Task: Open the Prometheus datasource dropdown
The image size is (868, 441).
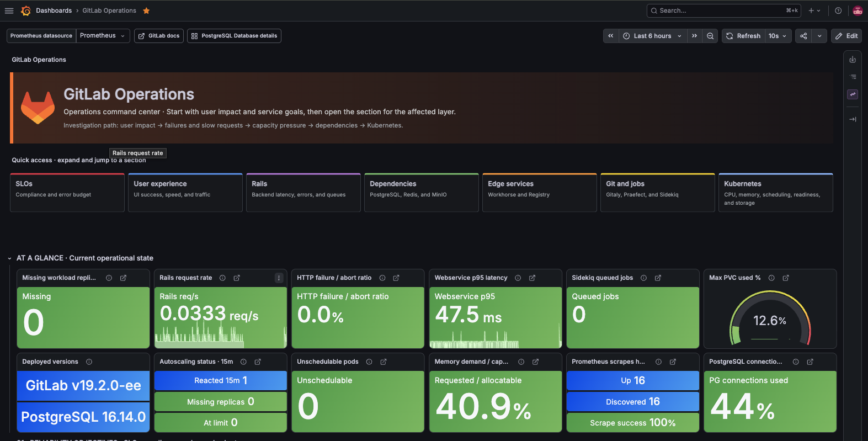Action: click(103, 36)
